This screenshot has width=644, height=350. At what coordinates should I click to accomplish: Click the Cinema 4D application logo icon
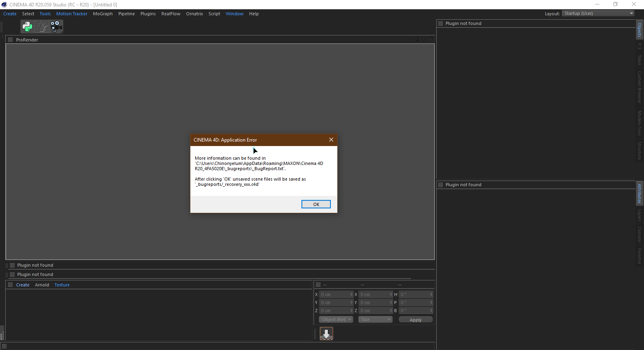[x=4, y=4]
